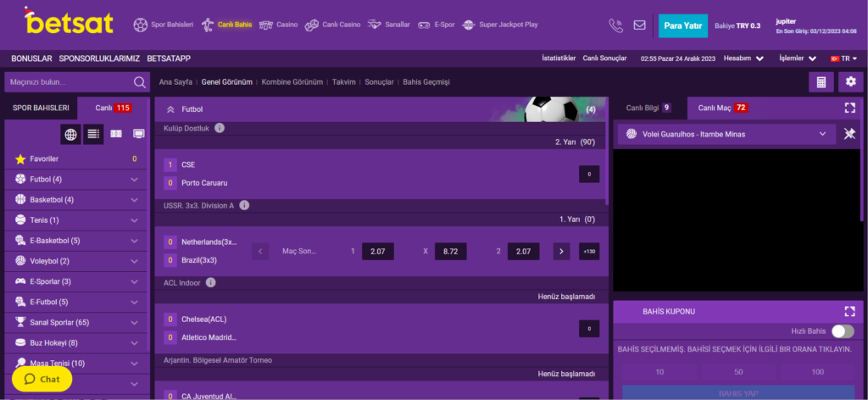Image resolution: width=868 pixels, height=400 pixels.
Task: Select the monitor live-stream view icon
Action: pyautogui.click(x=139, y=134)
